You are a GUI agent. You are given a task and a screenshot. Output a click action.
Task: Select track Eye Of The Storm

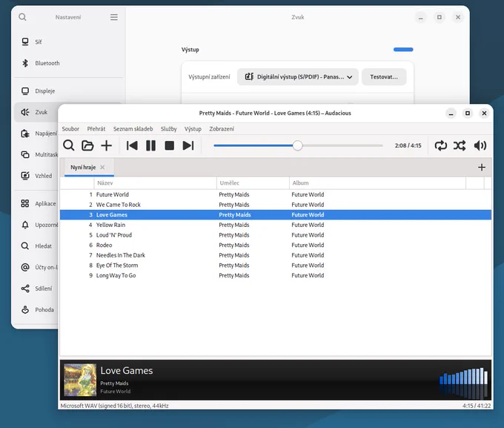[276, 266]
